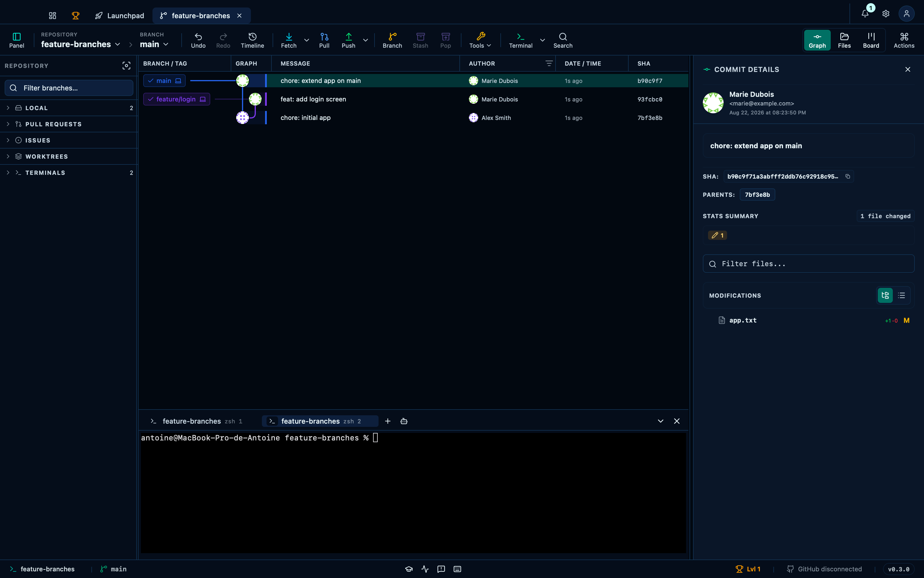
Task: Open the trophy achievements icon
Action: (76, 16)
